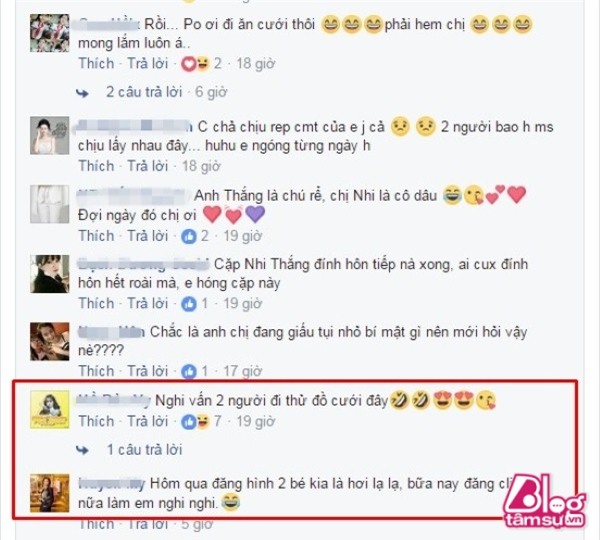Expand "2 câu trả lời" replies
The height and width of the screenshot is (540, 600).
[143, 92]
